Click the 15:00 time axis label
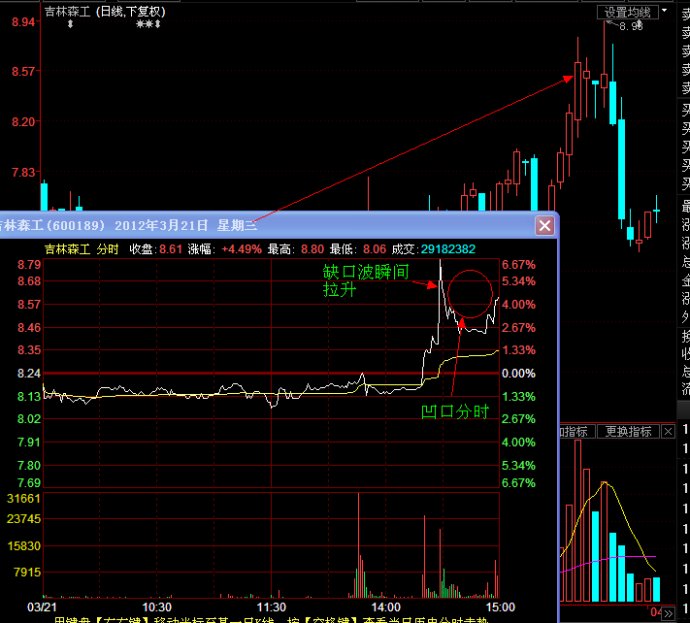This screenshot has width=690, height=623. 500,608
